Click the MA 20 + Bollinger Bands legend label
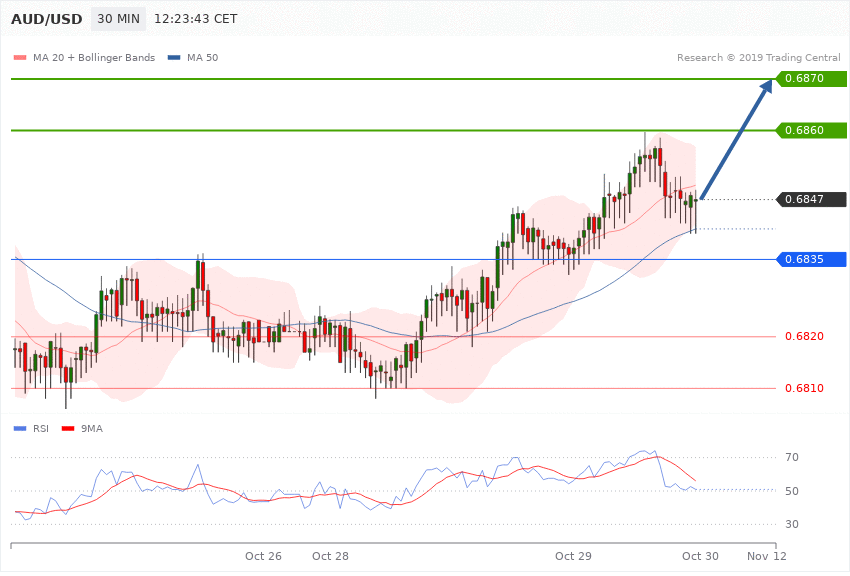Image resolution: width=850 pixels, height=576 pixels. click(94, 57)
